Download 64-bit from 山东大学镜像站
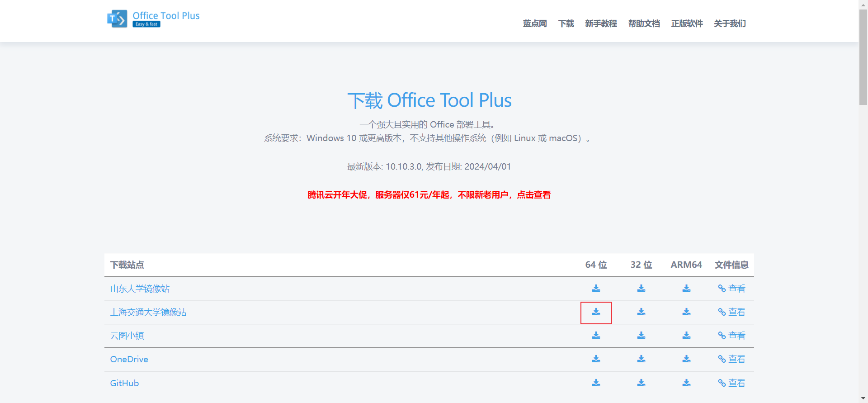The image size is (868, 403). 596,289
